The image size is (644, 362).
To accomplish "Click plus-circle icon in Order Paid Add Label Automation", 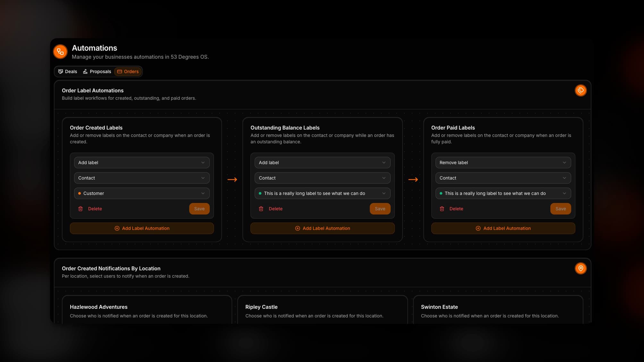I will 478,228.
